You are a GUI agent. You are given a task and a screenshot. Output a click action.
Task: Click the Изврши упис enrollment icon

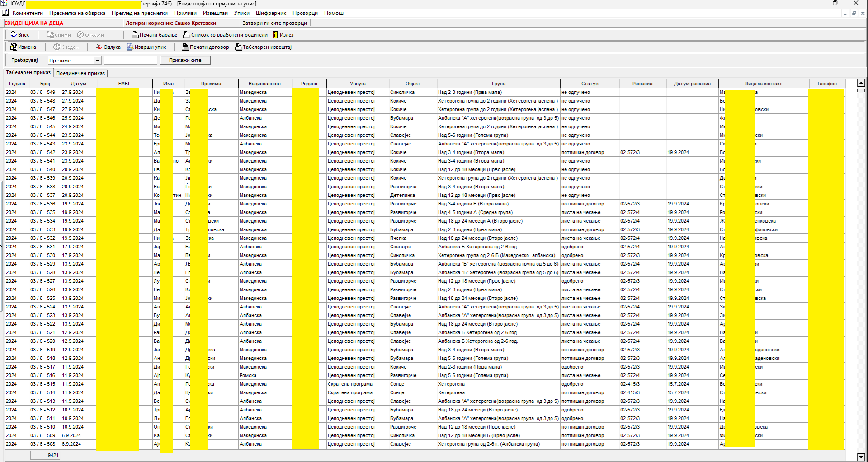130,47
